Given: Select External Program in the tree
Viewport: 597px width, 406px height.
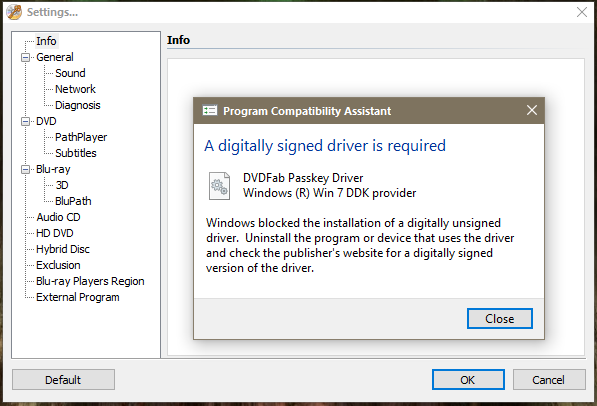Looking at the screenshot, I should (x=78, y=297).
